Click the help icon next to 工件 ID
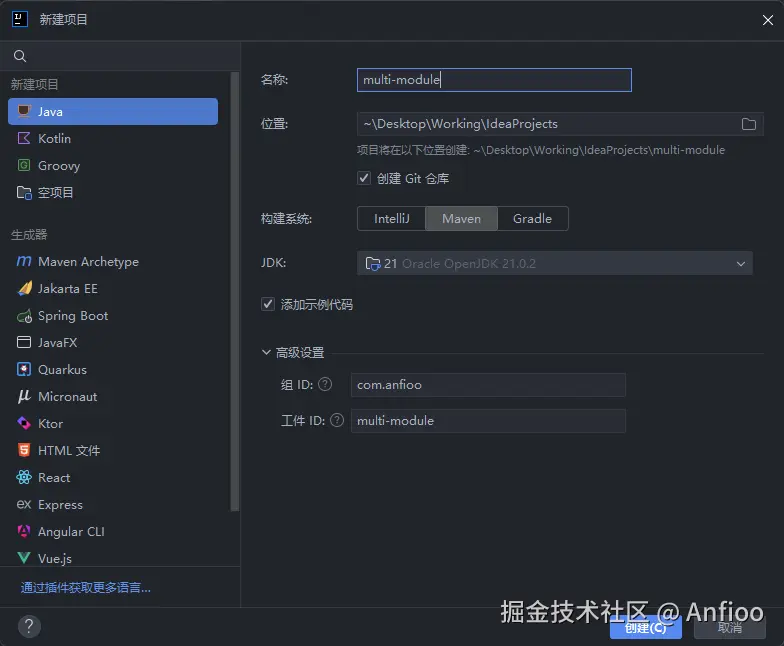This screenshot has height=646, width=784. tap(337, 420)
